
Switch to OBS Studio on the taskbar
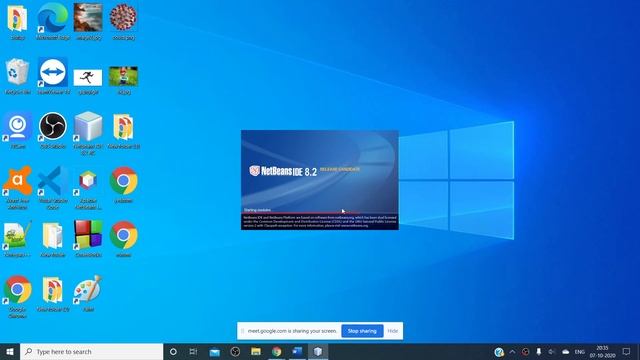[x=235, y=352]
